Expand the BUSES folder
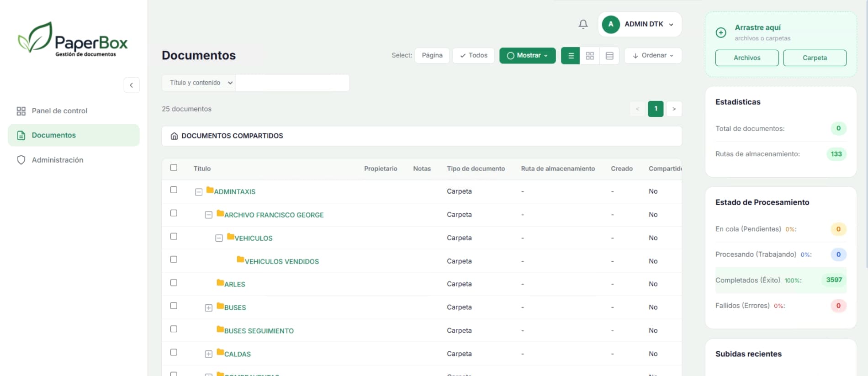The width and height of the screenshot is (868, 376). coord(209,308)
